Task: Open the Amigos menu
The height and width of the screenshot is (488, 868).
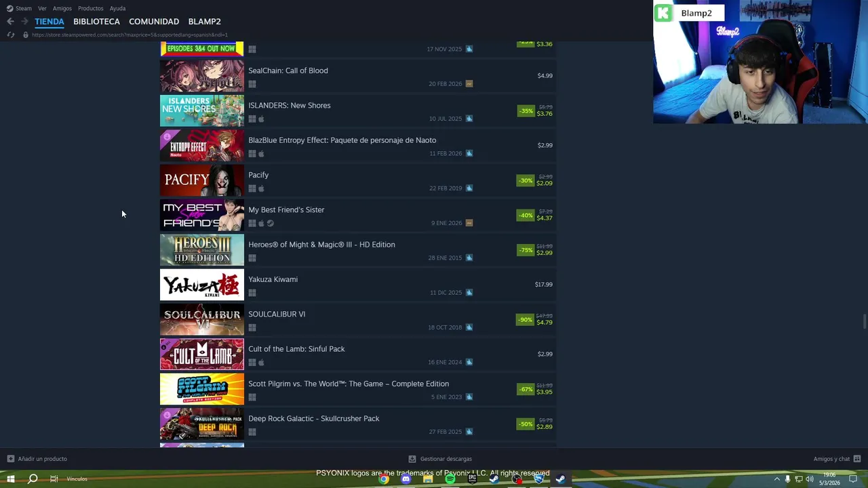Action: coord(62,8)
